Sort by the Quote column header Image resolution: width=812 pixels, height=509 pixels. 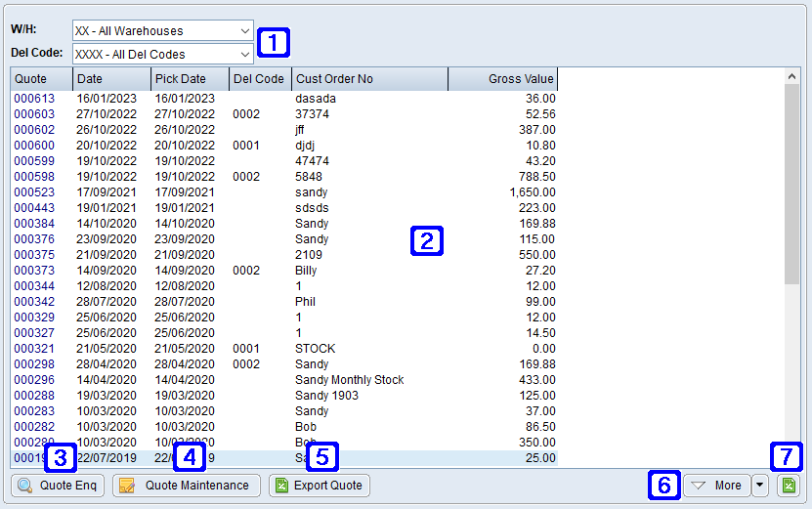pos(41,79)
